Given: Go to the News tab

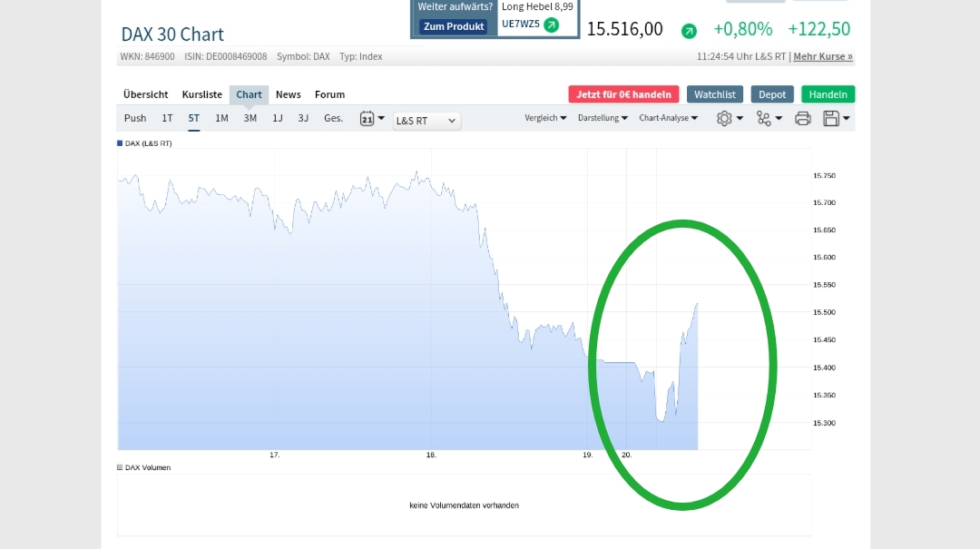Looking at the screenshot, I should pyautogui.click(x=289, y=94).
